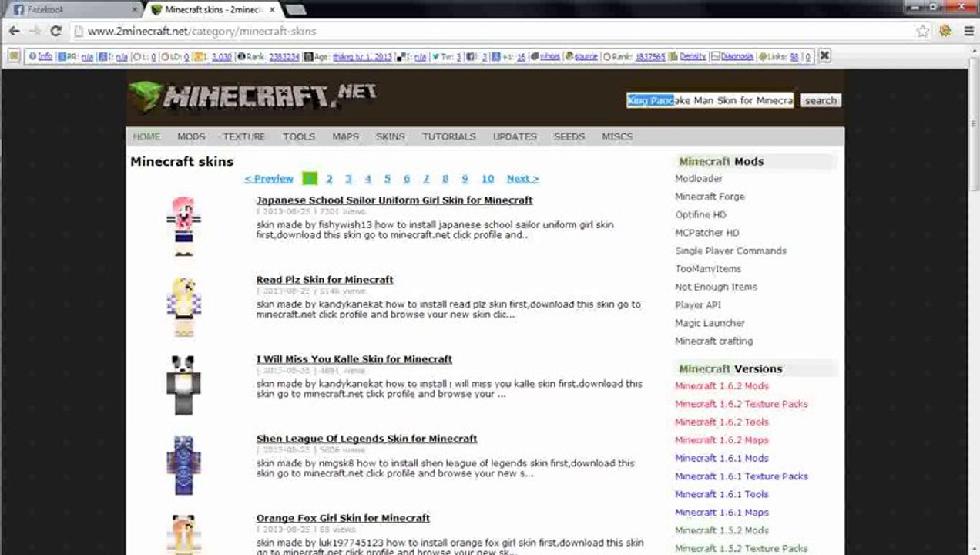Image resolution: width=980 pixels, height=555 pixels.
Task: Open the Modloader sidebar link
Action: click(x=699, y=179)
